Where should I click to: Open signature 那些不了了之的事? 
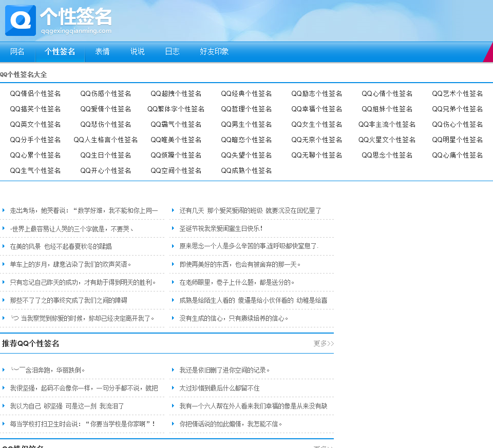[68, 300]
